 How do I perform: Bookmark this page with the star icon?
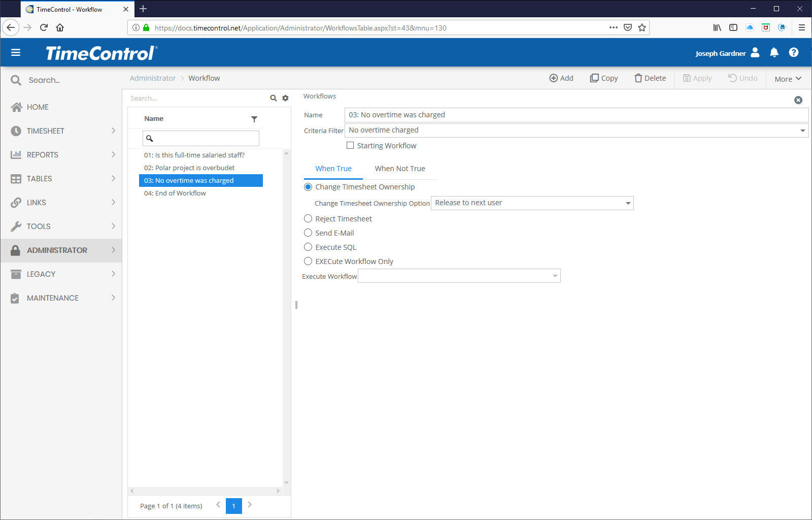[x=642, y=27]
